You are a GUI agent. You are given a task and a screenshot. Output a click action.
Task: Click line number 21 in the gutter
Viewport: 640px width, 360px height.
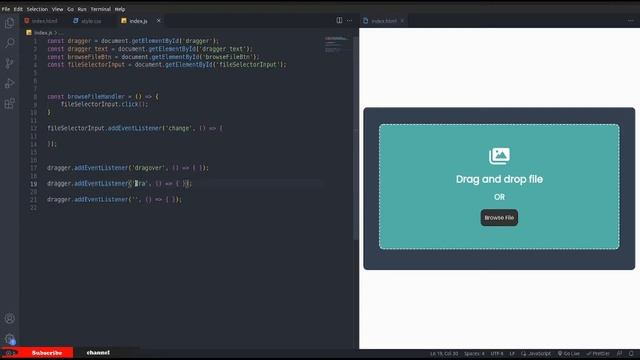tap(33, 200)
